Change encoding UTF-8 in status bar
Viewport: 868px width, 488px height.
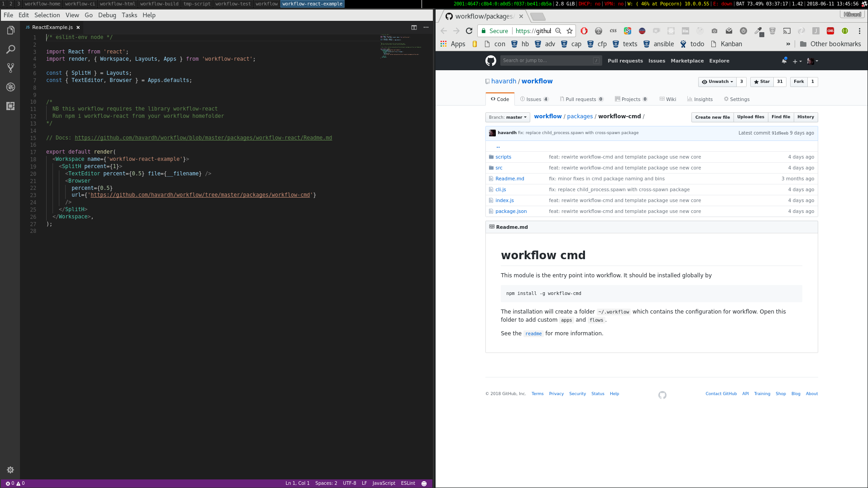pyautogui.click(x=349, y=483)
